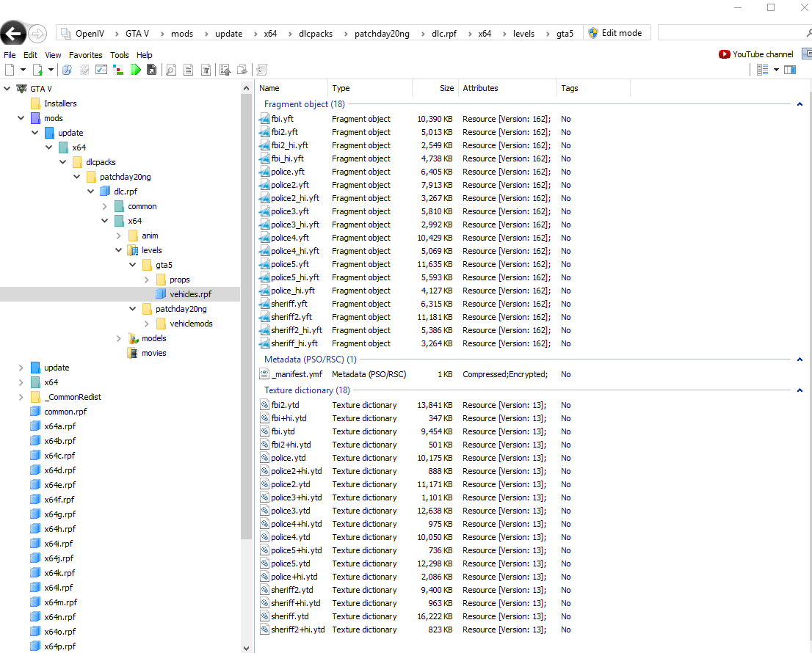Collapse the Texture dictionary group
812x653 pixels.
(x=800, y=390)
